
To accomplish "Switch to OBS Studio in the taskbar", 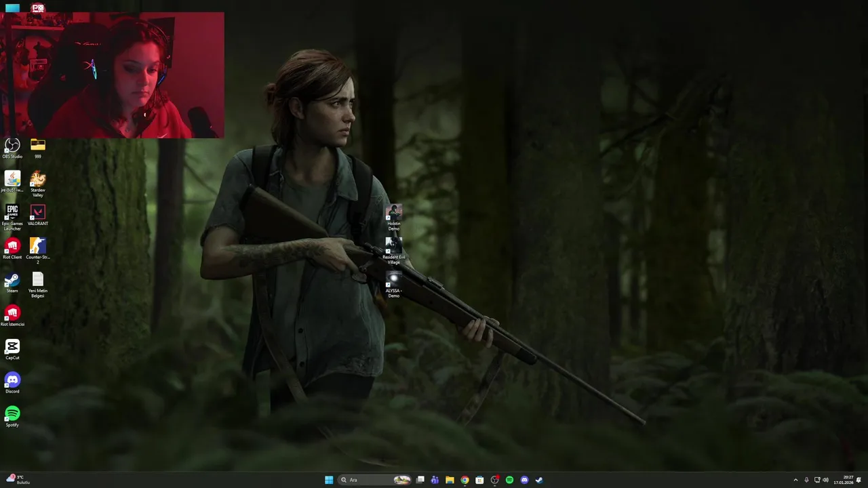I will (x=494, y=480).
